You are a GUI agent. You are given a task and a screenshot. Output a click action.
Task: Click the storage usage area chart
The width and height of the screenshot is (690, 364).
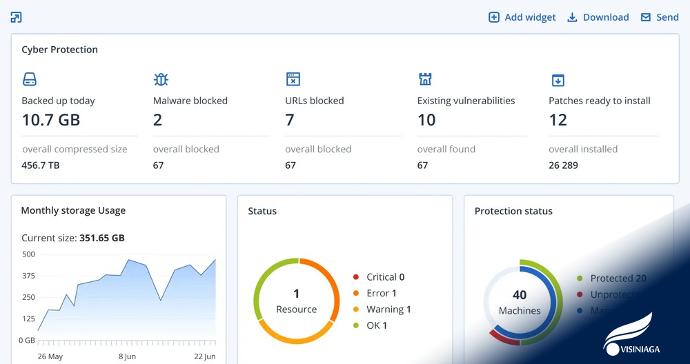pos(127,300)
